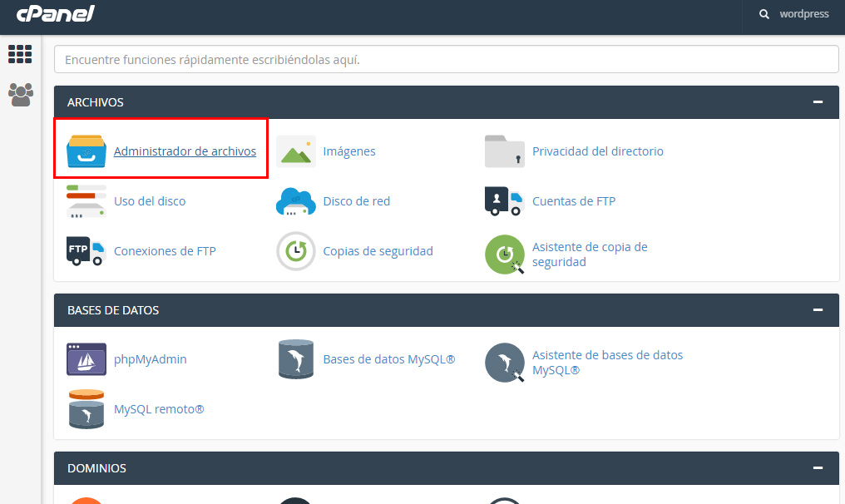Open the Conexiones de FTP link
The width and height of the screenshot is (845, 504).
(x=165, y=251)
